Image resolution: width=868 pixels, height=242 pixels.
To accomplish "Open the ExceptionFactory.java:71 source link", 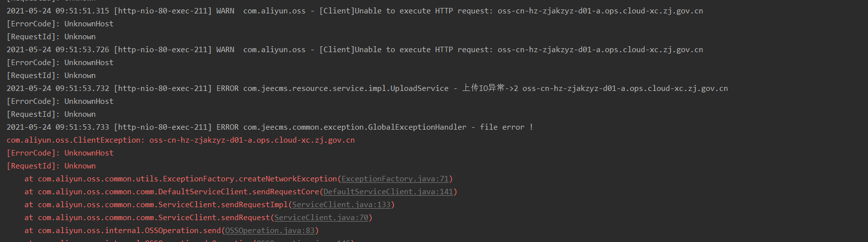I will [x=395, y=179].
